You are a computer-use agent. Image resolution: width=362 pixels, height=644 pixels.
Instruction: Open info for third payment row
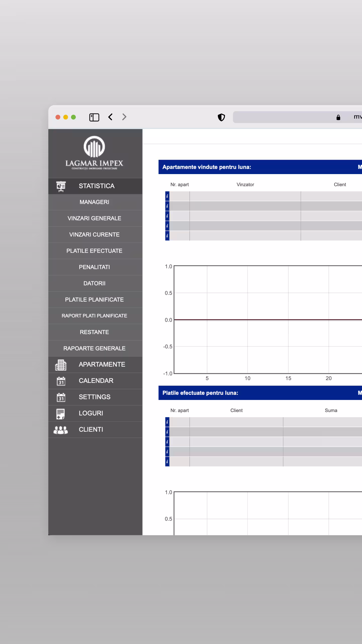[x=167, y=442]
